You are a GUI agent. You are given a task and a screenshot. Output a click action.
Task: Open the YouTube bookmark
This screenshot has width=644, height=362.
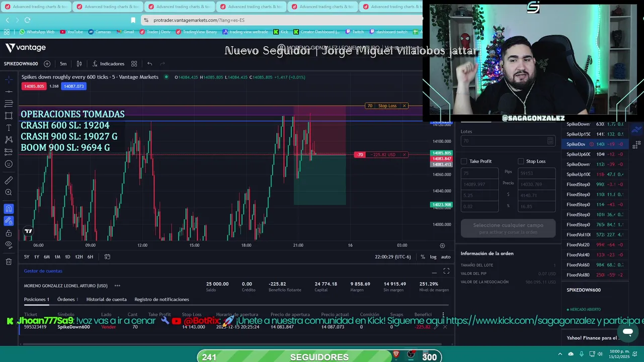pos(71,32)
